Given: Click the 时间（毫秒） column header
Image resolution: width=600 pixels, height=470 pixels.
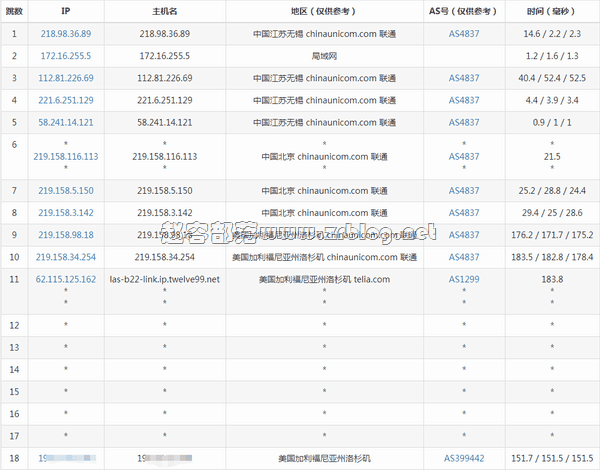Looking at the screenshot, I should tap(551, 11).
